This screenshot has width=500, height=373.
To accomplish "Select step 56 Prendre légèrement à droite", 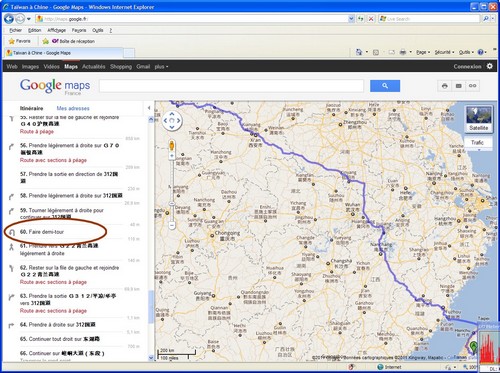I will click(x=69, y=149).
